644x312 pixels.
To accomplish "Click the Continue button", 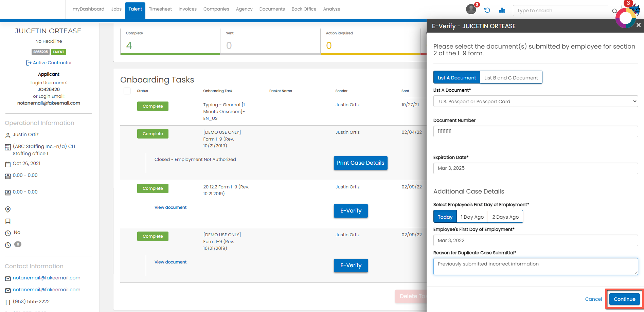I will tap(624, 299).
